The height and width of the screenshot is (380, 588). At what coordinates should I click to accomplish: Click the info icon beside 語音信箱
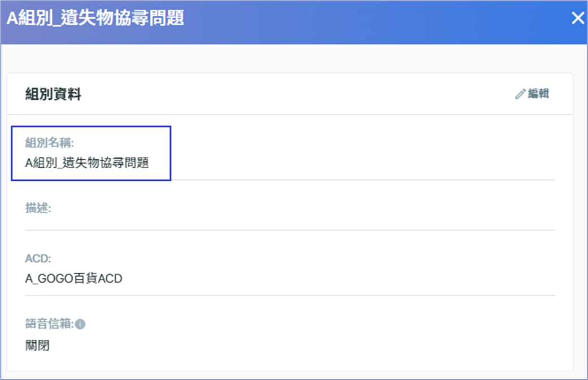80,324
